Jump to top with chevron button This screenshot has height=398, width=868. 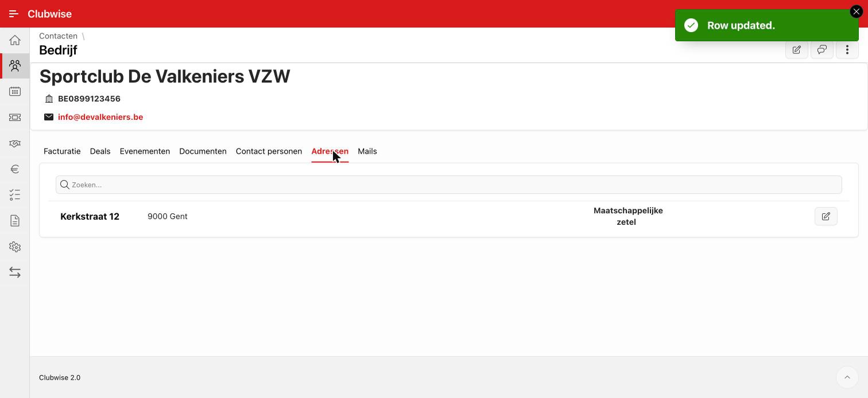[x=847, y=377]
